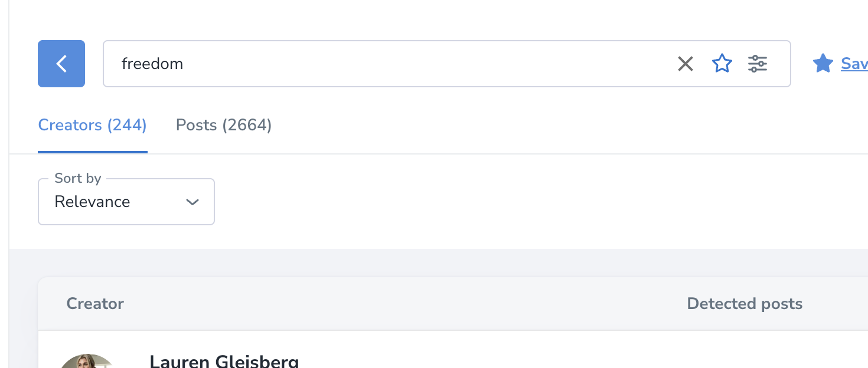Clear the search with the X icon

685,64
